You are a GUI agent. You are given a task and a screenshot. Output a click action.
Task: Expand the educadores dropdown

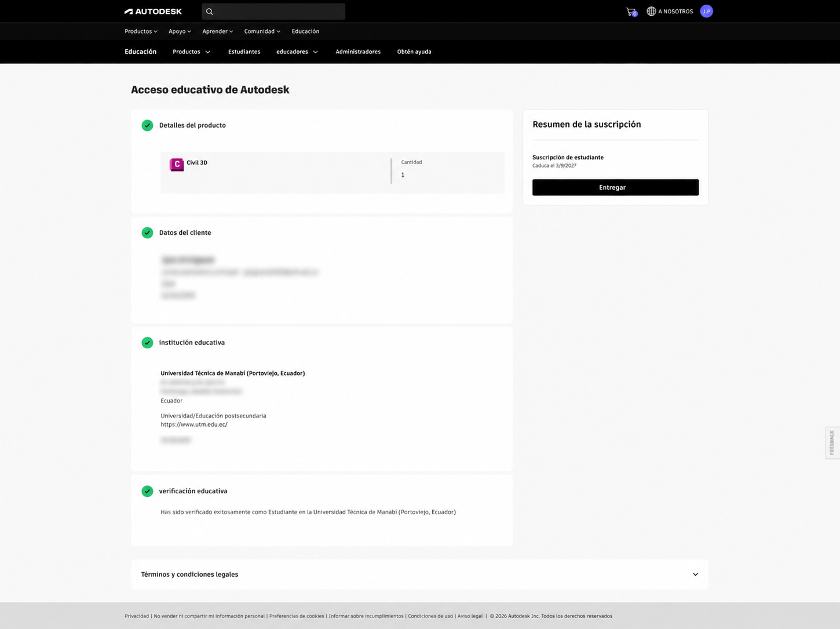coord(297,52)
